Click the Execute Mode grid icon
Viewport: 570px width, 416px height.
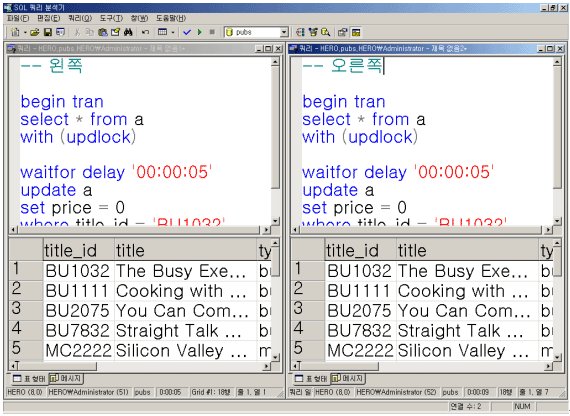point(163,32)
